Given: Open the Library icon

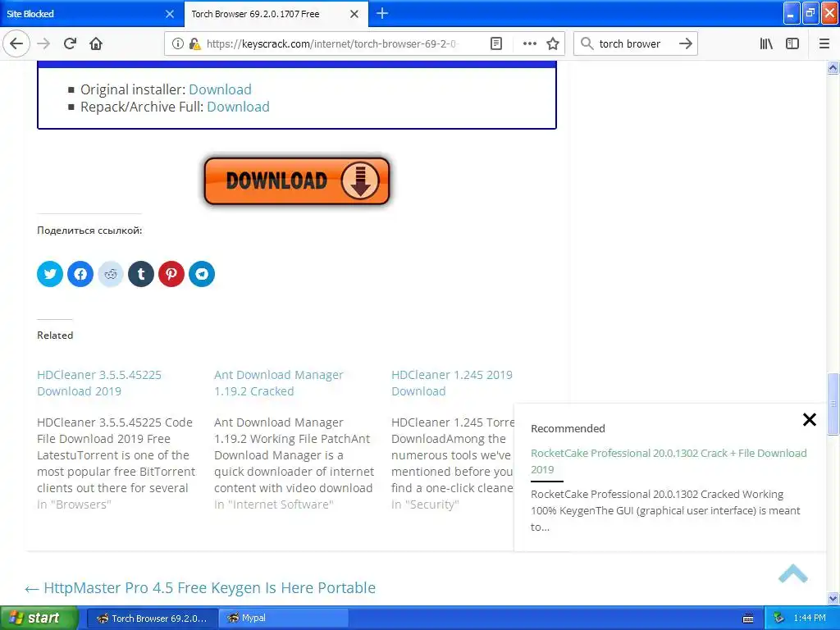Looking at the screenshot, I should pos(766,44).
